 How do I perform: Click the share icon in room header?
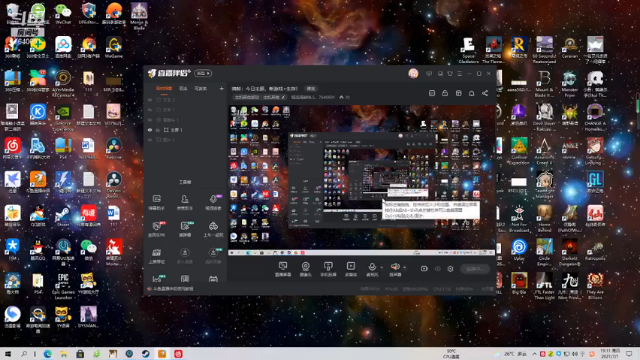(x=485, y=93)
